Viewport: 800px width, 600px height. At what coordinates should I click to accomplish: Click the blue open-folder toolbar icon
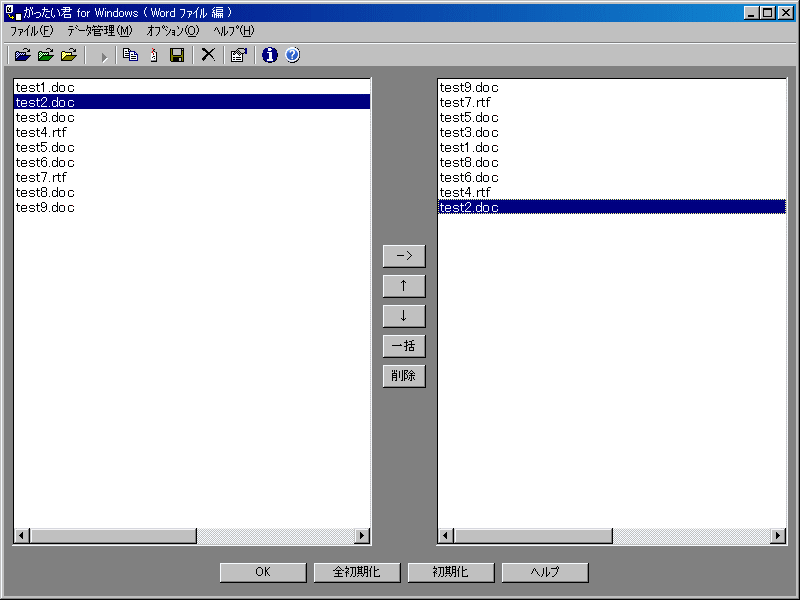tap(22, 55)
